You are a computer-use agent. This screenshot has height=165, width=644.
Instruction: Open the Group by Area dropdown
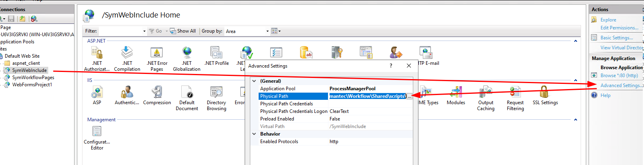pos(247,31)
